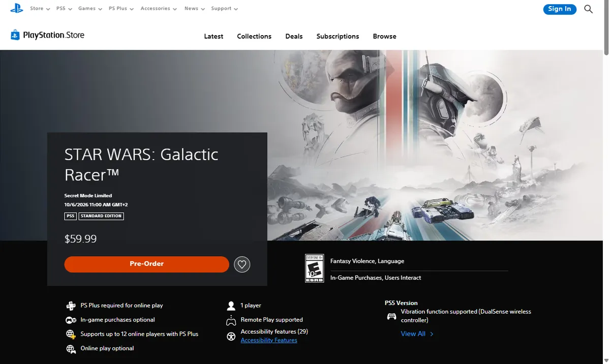Viewport: 610px width, 364px height.
Task: Click the ESRB Everyone 10+ rating badge
Action: tap(314, 268)
